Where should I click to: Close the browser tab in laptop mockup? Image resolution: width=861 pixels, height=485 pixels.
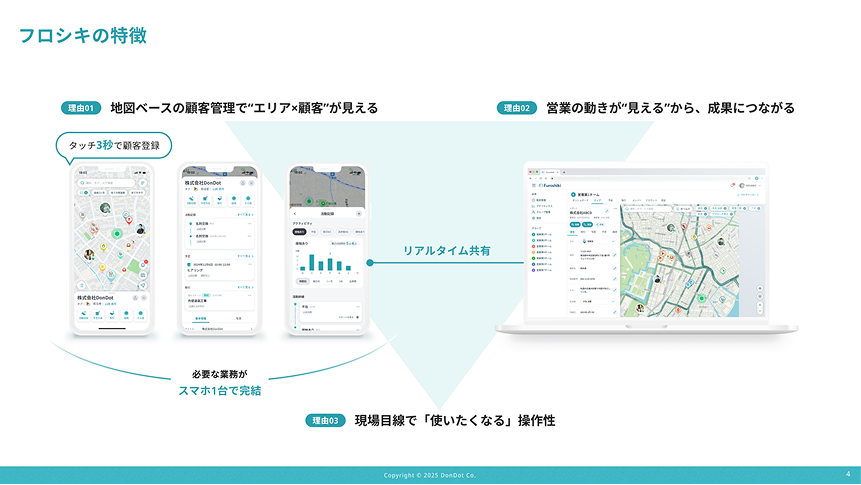[557, 172]
